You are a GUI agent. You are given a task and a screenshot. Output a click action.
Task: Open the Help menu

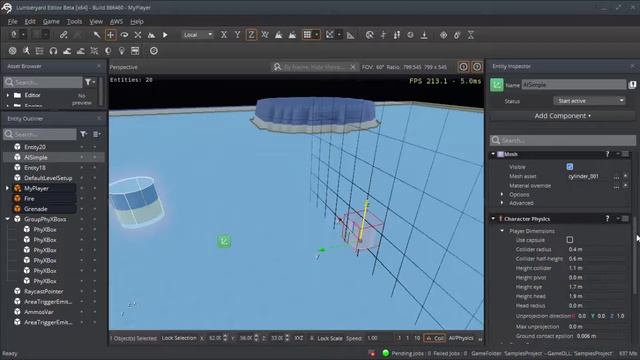137,22
